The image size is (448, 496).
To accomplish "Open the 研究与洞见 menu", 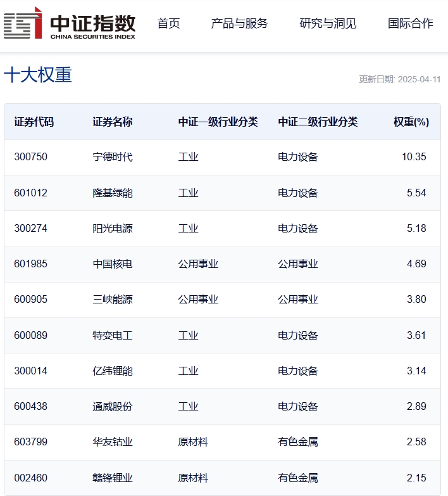I will (x=328, y=23).
